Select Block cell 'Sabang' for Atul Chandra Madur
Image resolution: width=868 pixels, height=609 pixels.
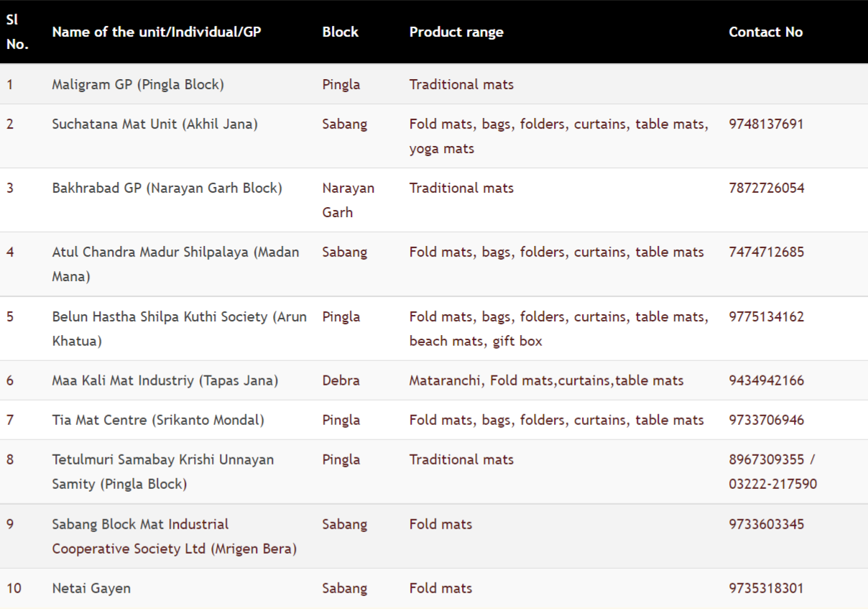(x=344, y=252)
